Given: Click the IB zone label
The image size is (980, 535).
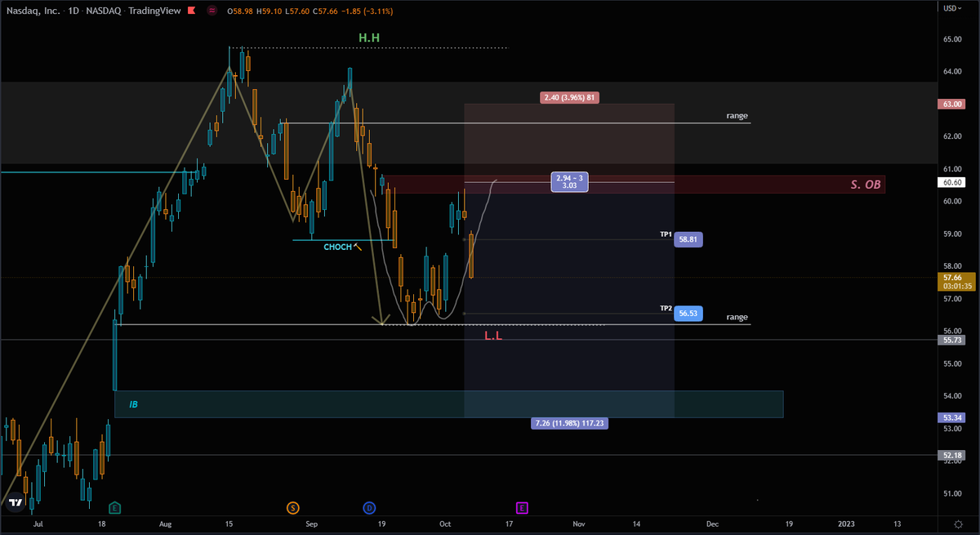Looking at the screenshot, I should click(133, 403).
